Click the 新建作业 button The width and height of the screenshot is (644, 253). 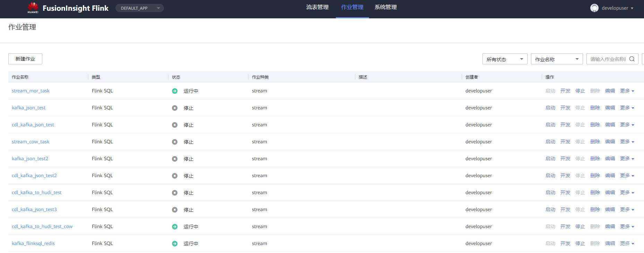pyautogui.click(x=25, y=59)
